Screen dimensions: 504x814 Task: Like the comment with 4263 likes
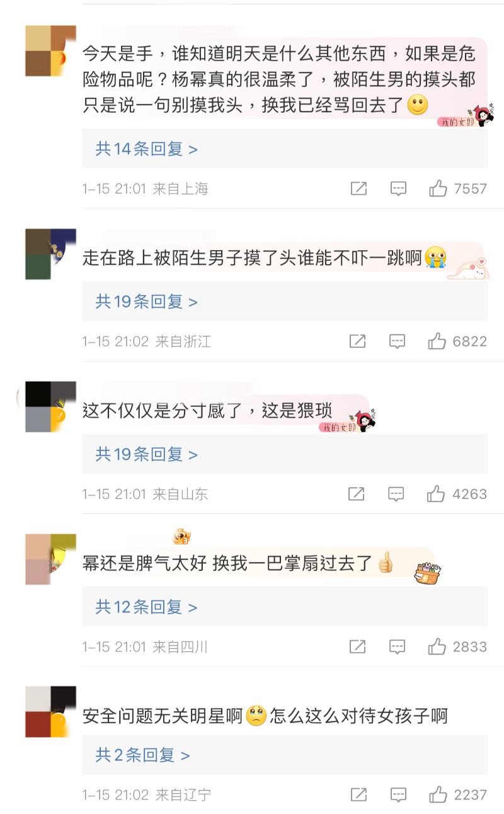[x=436, y=494]
